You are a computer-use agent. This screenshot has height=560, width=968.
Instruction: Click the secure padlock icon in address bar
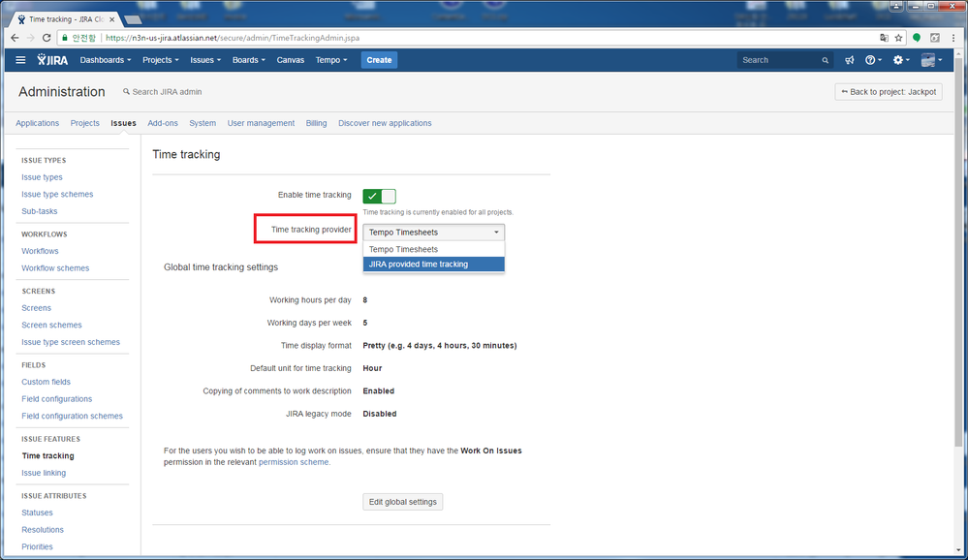coord(65,38)
